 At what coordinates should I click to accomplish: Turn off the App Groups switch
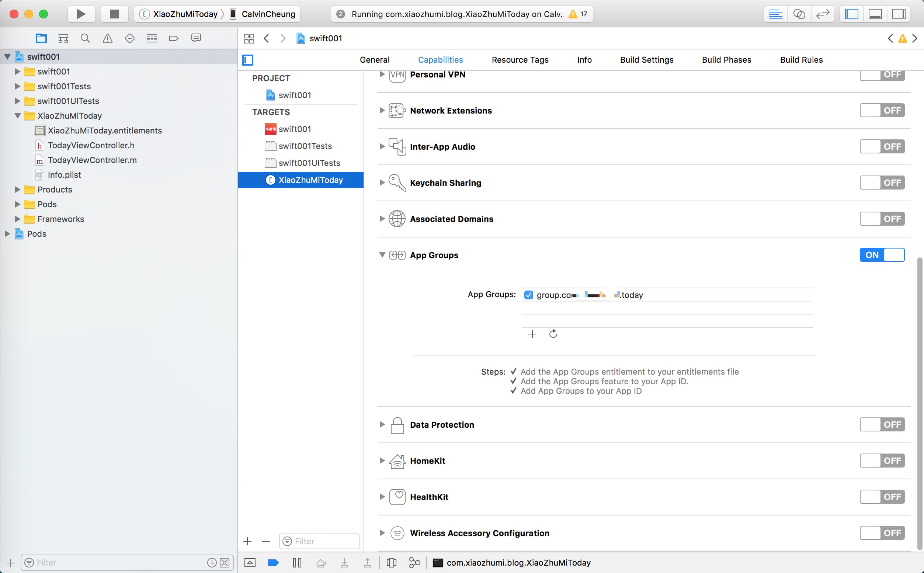coord(882,255)
